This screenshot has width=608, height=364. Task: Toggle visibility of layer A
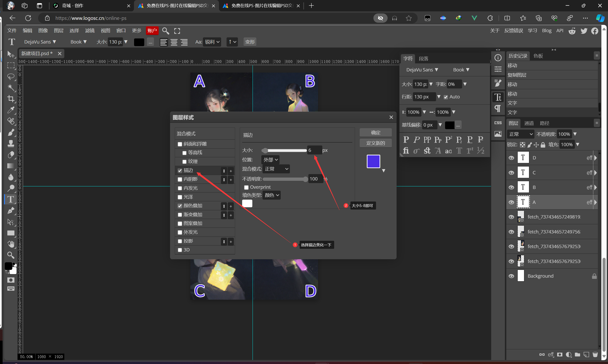tap(512, 202)
